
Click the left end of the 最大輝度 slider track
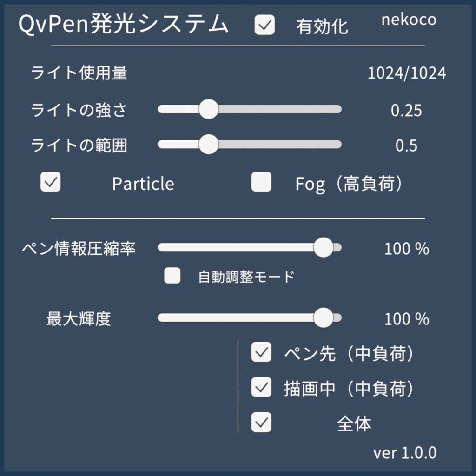(160, 318)
